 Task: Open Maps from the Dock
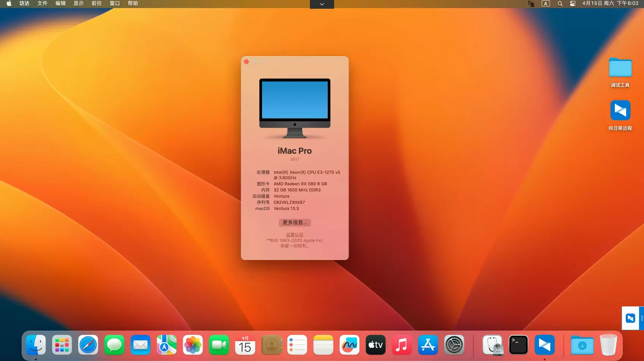166,345
